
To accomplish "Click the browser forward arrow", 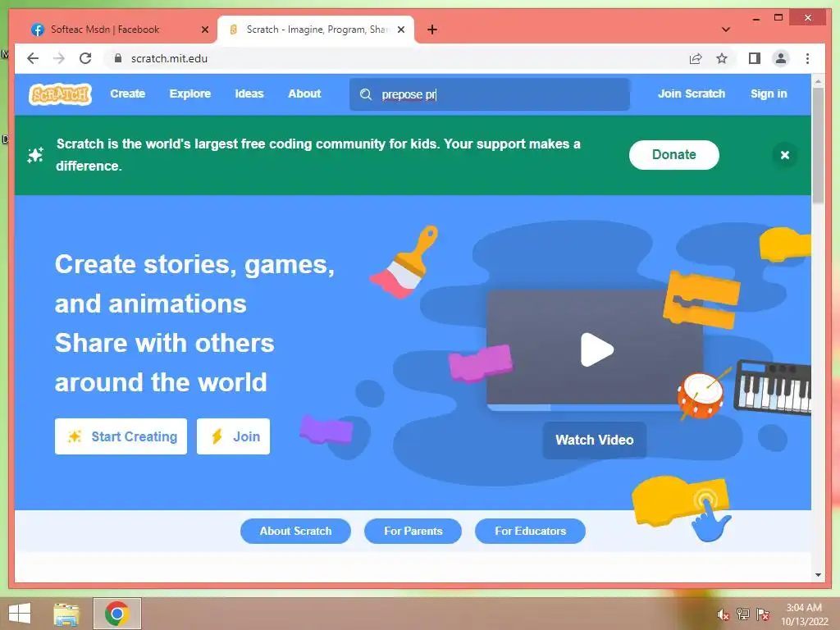I will [x=59, y=58].
